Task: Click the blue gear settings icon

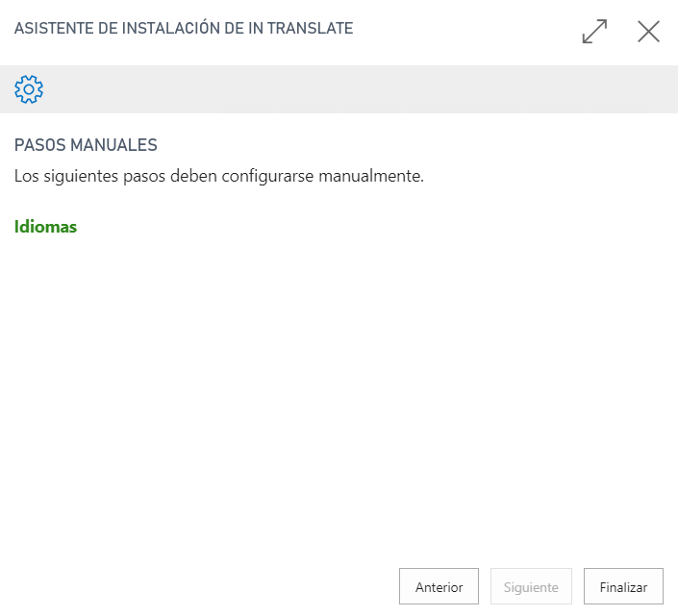Action: point(29,89)
